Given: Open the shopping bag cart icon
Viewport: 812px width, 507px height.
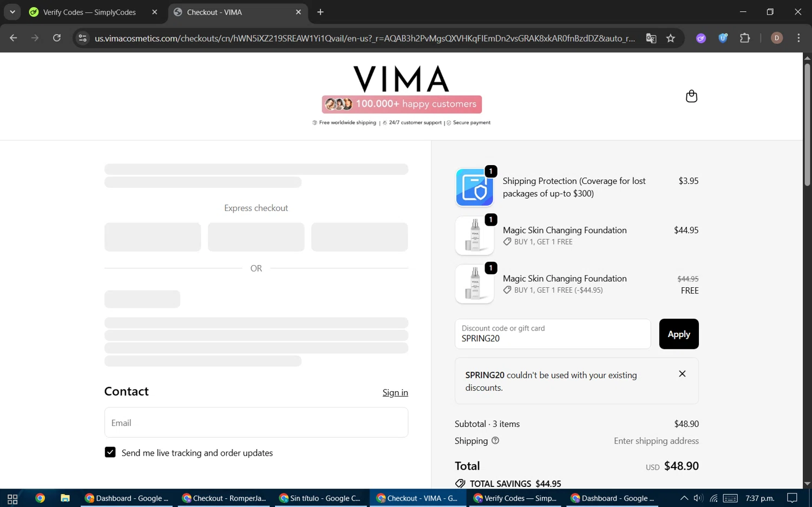Looking at the screenshot, I should tap(691, 96).
